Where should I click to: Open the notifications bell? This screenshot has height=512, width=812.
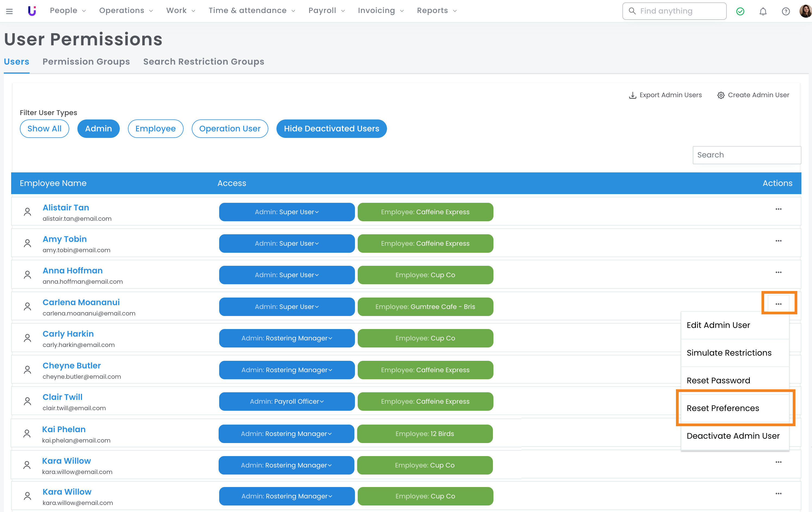[x=763, y=11]
